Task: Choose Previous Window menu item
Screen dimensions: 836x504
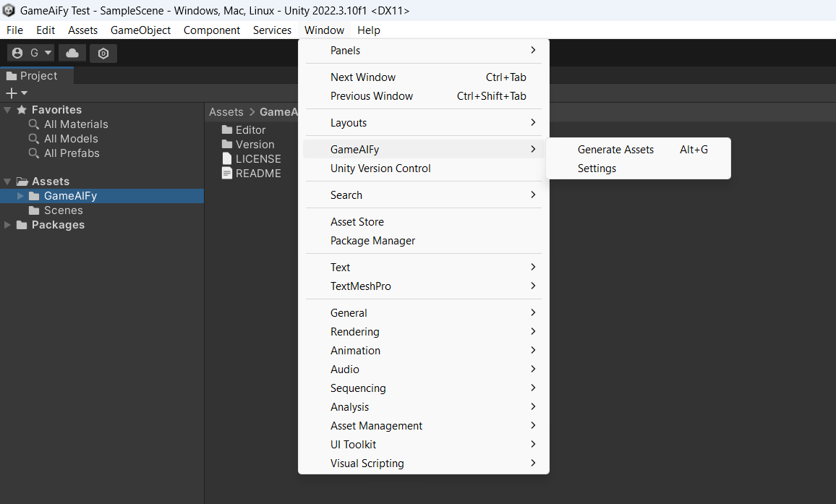Action: (424, 96)
